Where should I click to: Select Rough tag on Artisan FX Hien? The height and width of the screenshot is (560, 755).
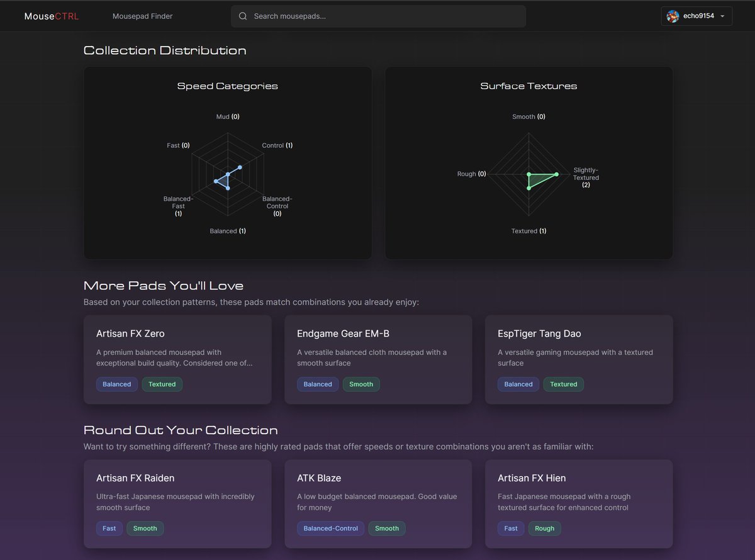coord(545,529)
